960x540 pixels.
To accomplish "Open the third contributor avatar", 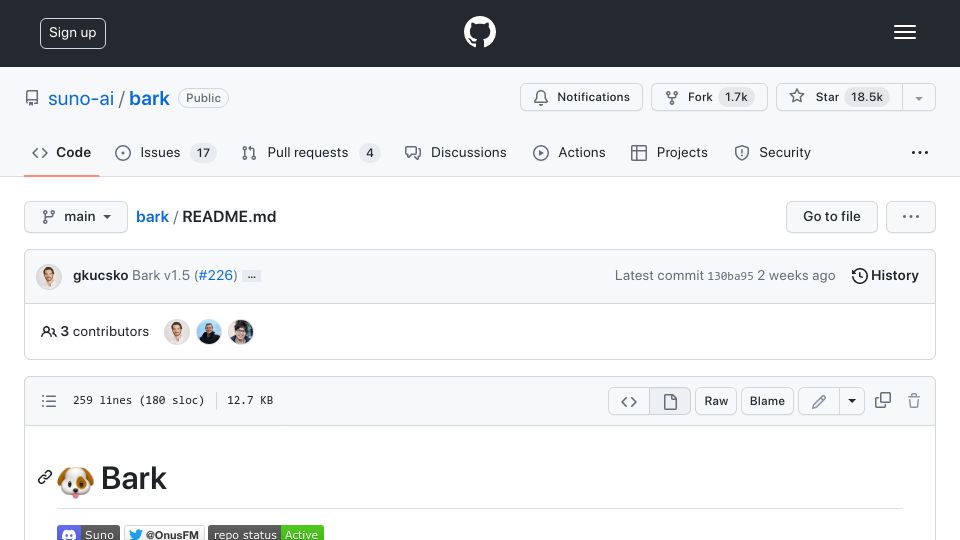I will 241,332.
